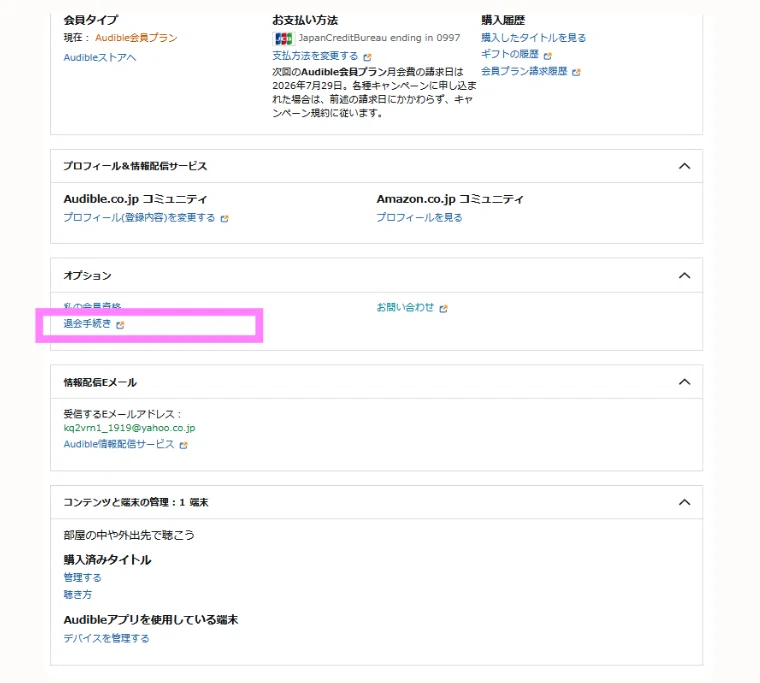Click the 会員タイプ heading text
760x683 pixels.
click(x=91, y=20)
